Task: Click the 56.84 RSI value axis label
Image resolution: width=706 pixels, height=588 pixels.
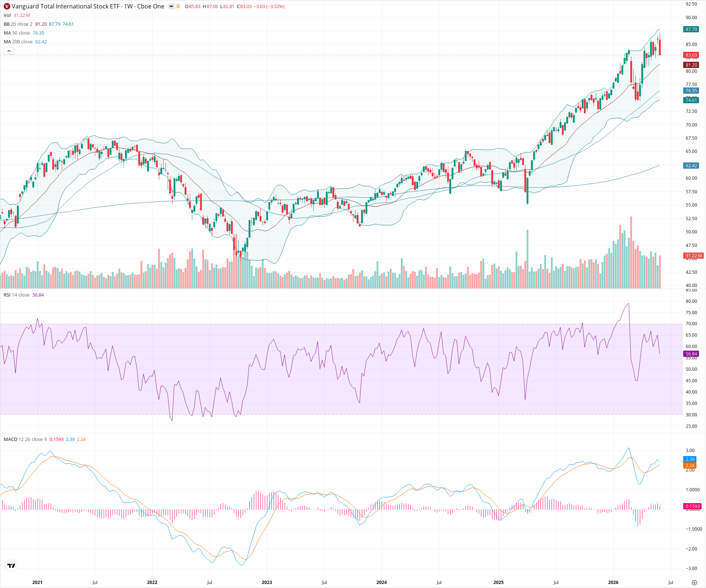Action: click(x=691, y=354)
